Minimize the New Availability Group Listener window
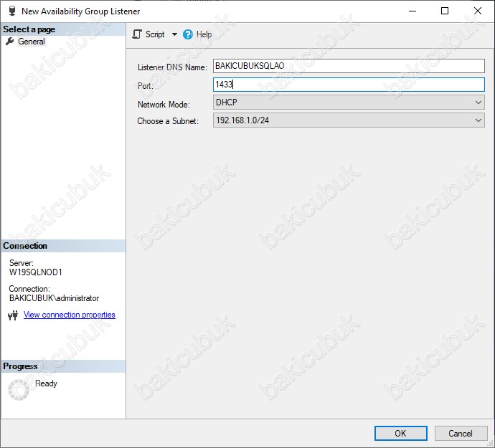This screenshot has height=448, width=495. click(412, 11)
